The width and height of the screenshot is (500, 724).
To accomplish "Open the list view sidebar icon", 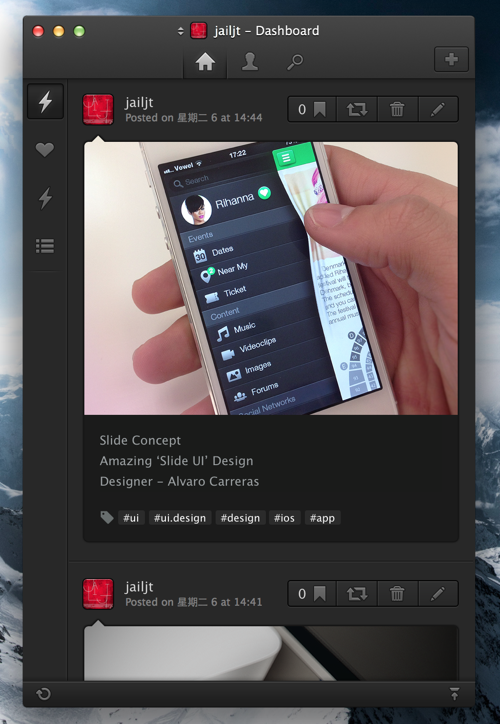I will click(x=45, y=246).
